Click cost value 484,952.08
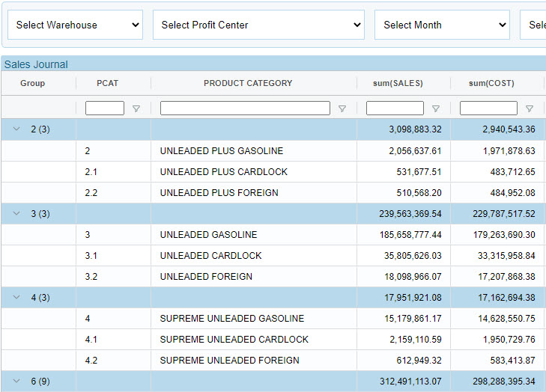 point(512,193)
